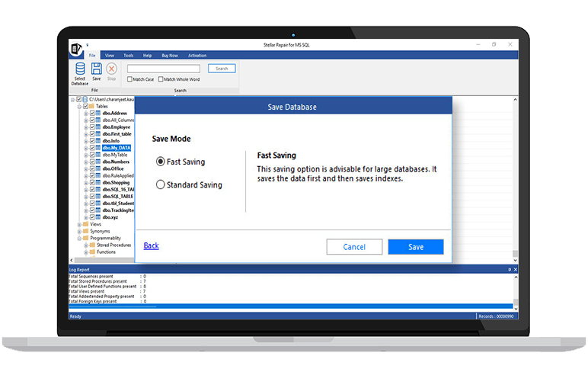Follow the Back link in the dialog
The width and height of the screenshot is (588, 372).
(x=151, y=245)
